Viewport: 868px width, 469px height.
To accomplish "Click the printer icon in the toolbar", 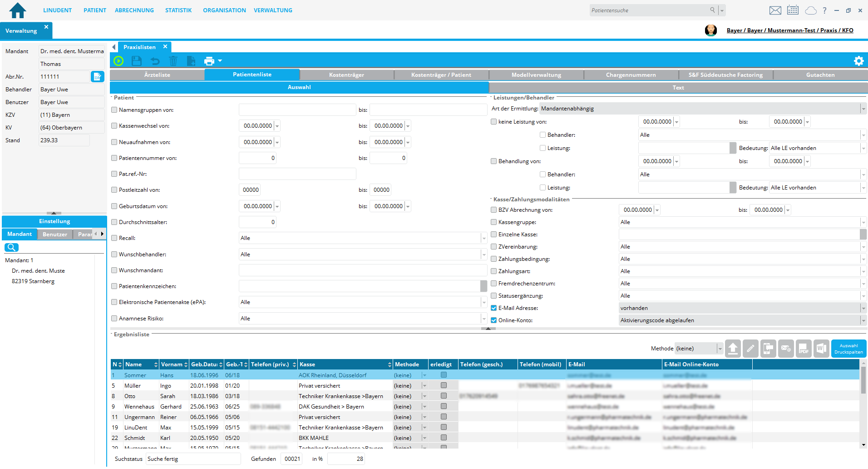I will pos(209,61).
